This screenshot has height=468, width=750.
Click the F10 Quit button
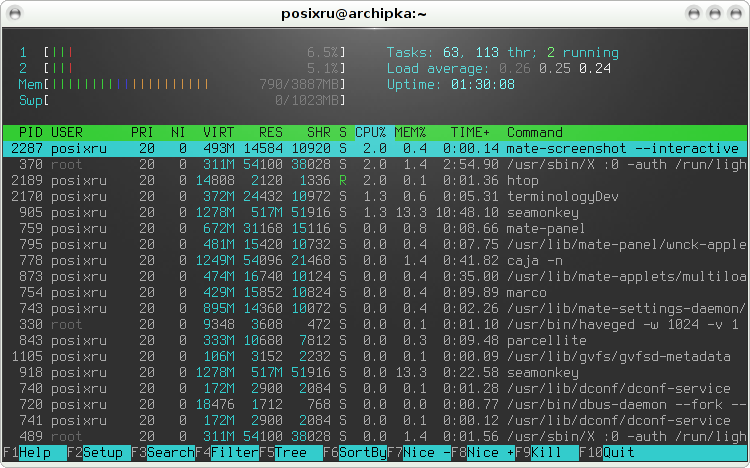pos(607,452)
